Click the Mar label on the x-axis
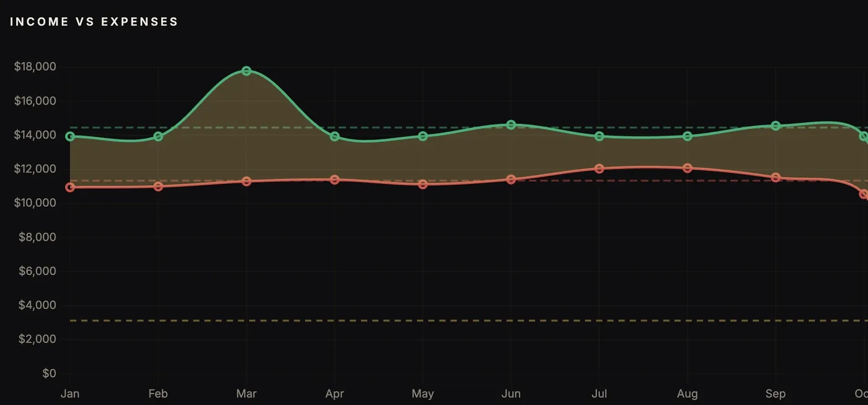 tap(247, 394)
